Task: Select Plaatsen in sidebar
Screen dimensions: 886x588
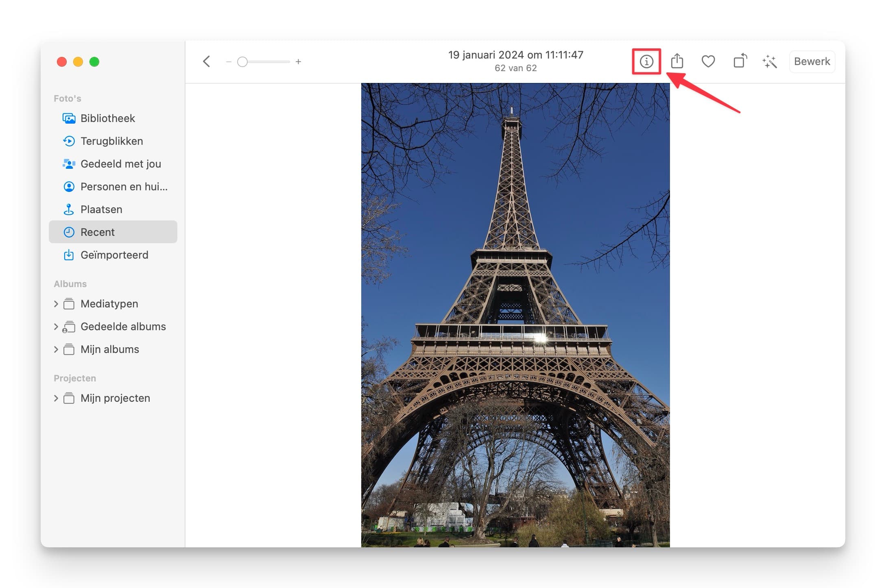Action: pos(113,209)
